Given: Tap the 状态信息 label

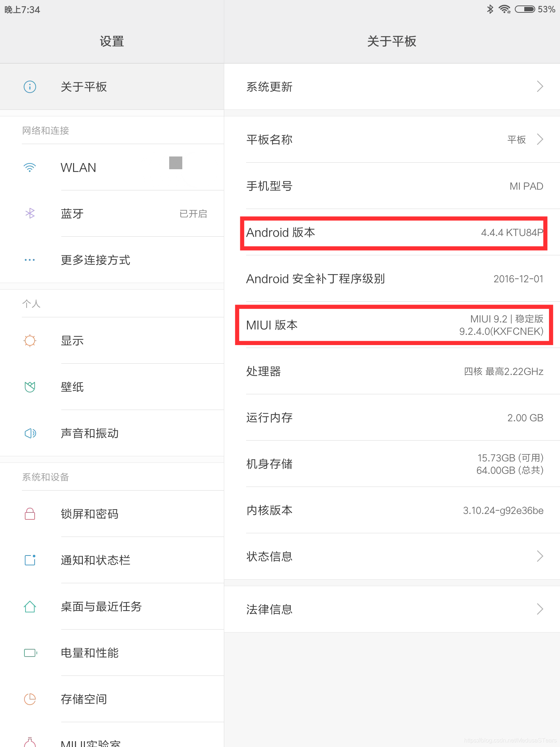Looking at the screenshot, I should [x=269, y=557].
